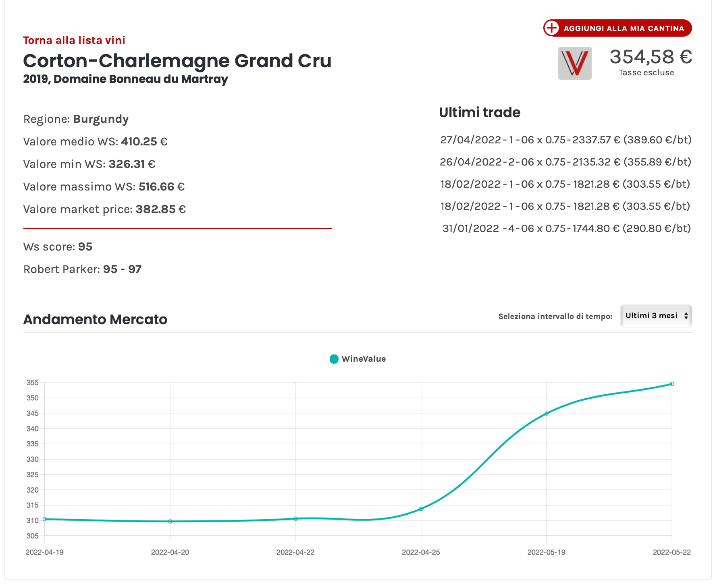This screenshot has width=715, height=588.
Task: Click the Valore massimo WS 516.66 € value
Action: click(x=162, y=187)
